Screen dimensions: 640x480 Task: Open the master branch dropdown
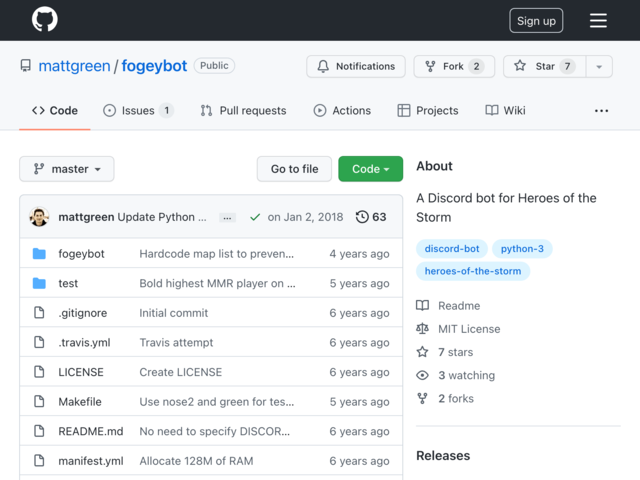tap(67, 169)
